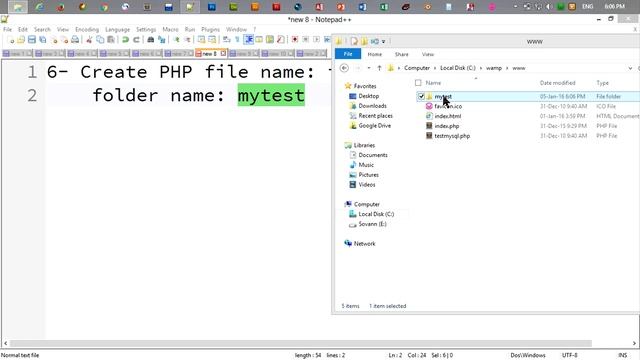The image size is (640, 360).
Task: Switch to the new 9 document tab
Action: pos(244,53)
